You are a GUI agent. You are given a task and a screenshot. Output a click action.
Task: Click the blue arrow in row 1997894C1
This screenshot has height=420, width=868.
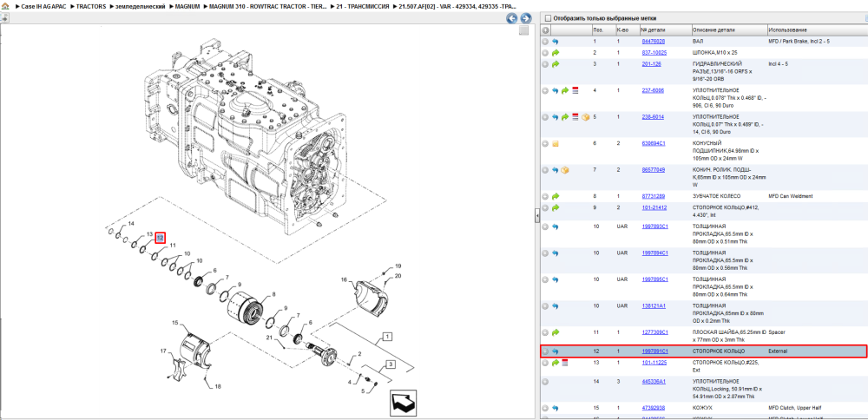[x=556, y=253]
